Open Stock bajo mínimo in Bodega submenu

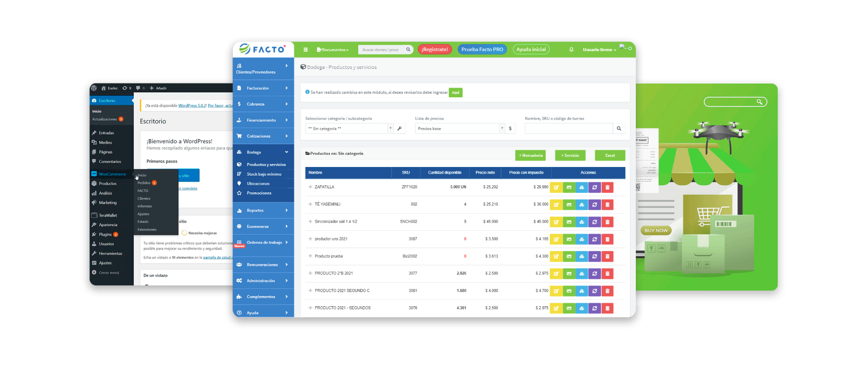[x=264, y=174]
